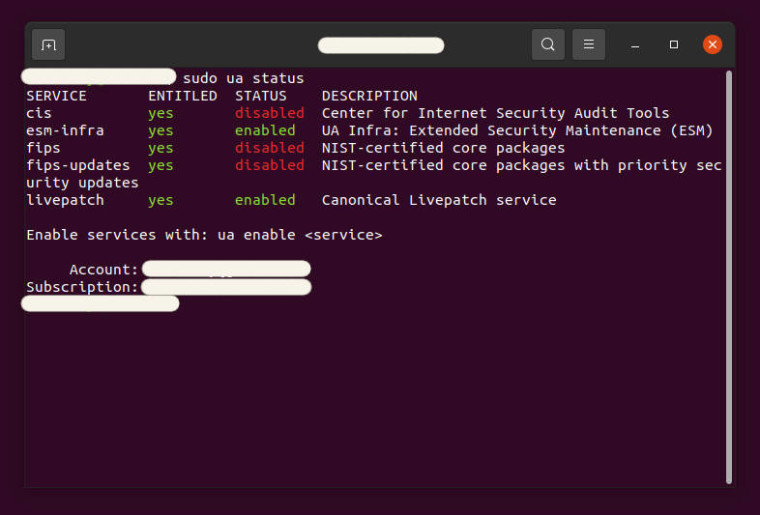Open the hamburger menu in the header bar

tap(589, 45)
